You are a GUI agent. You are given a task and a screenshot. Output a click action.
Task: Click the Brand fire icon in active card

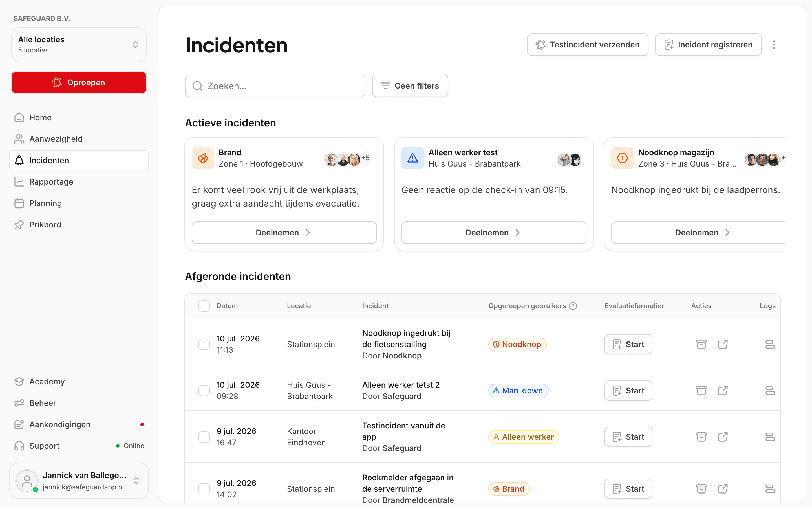203,158
